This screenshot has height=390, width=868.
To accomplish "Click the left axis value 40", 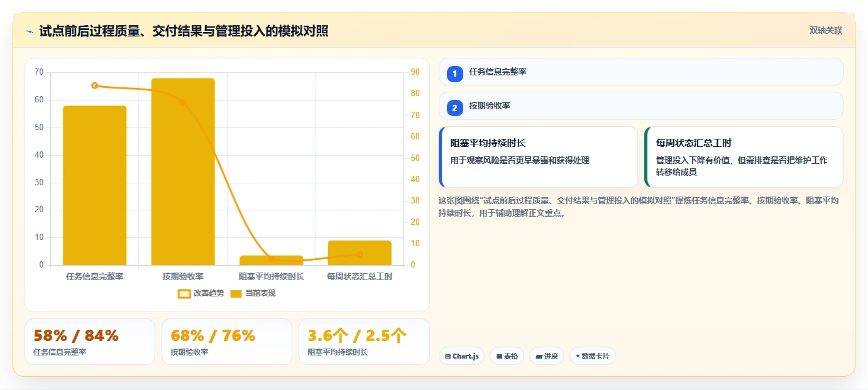I will [39, 155].
